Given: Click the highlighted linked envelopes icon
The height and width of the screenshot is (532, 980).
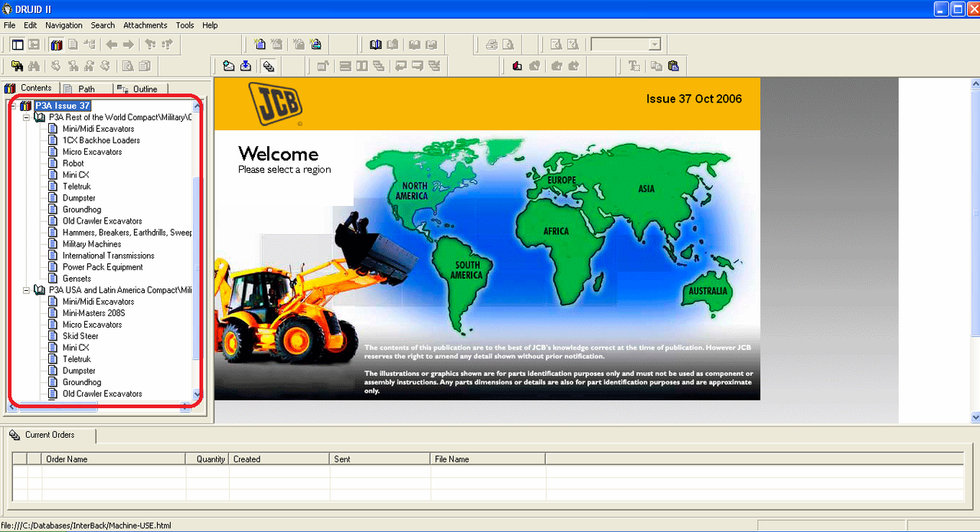Looking at the screenshot, I should coord(268,66).
